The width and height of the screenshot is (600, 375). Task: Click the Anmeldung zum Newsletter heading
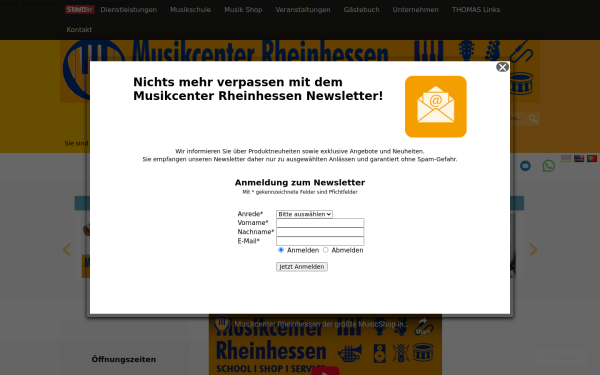(300, 183)
